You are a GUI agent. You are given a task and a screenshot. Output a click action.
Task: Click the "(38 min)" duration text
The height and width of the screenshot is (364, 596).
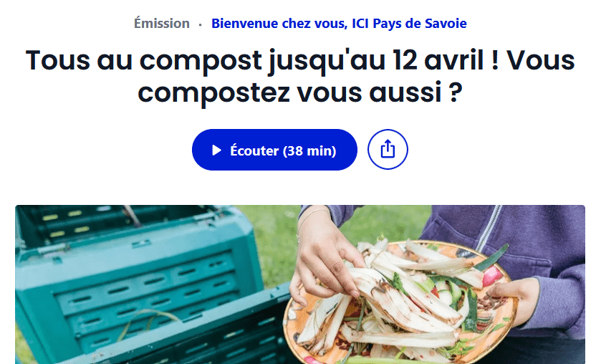[309, 151]
